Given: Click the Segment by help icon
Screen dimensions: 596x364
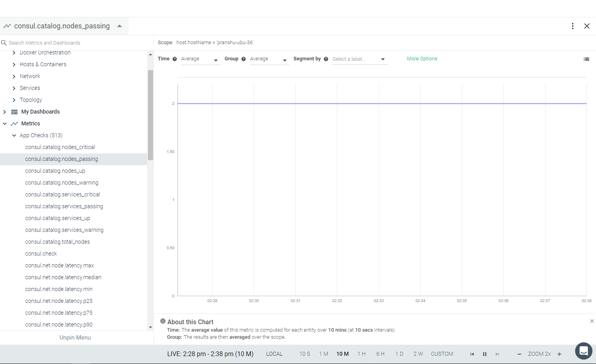Looking at the screenshot, I should pyautogui.click(x=326, y=59).
